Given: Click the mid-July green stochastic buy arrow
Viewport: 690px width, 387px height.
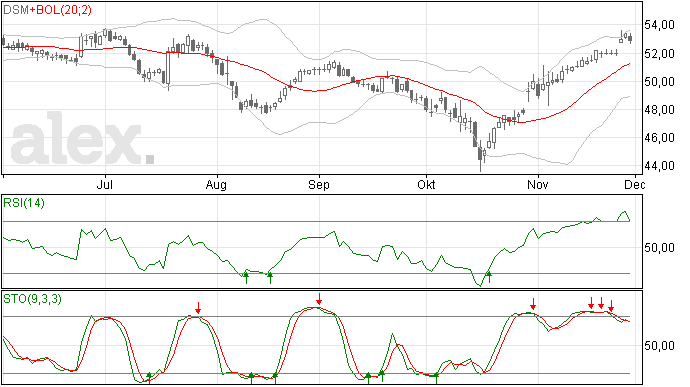Looking at the screenshot, I should (149, 378).
